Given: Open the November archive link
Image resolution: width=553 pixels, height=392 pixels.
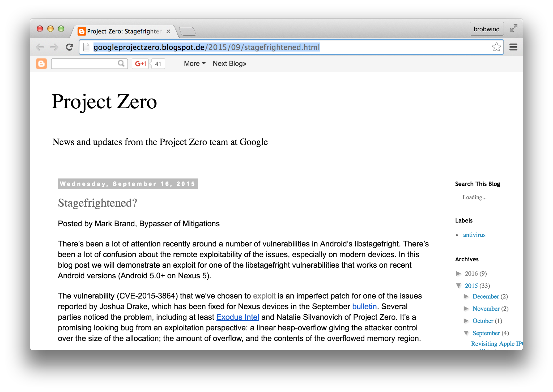Looking at the screenshot, I should click(486, 309).
